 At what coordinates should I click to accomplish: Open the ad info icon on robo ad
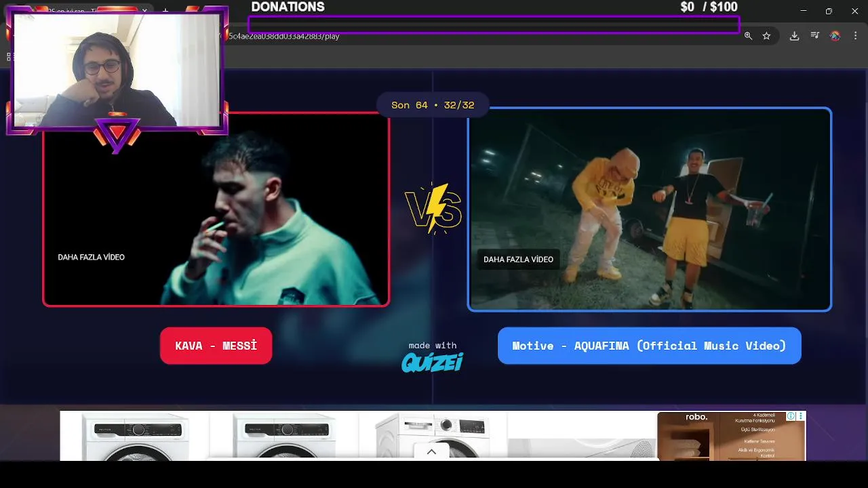pyautogui.click(x=791, y=416)
